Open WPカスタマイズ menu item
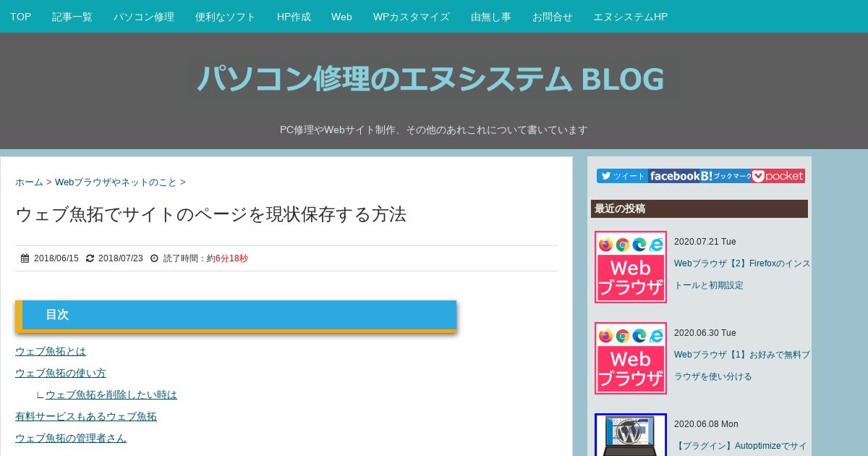Viewport: 868px width, 456px height. tap(412, 17)
